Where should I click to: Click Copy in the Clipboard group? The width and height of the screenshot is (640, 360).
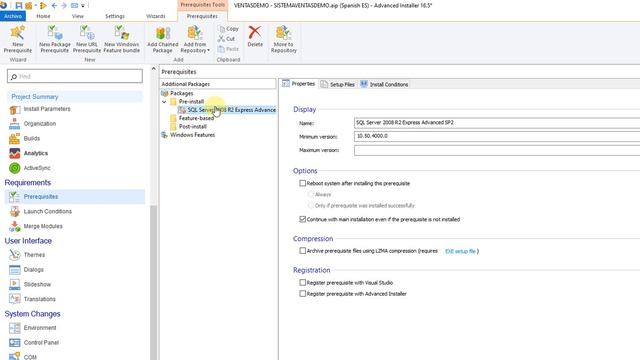228,29
